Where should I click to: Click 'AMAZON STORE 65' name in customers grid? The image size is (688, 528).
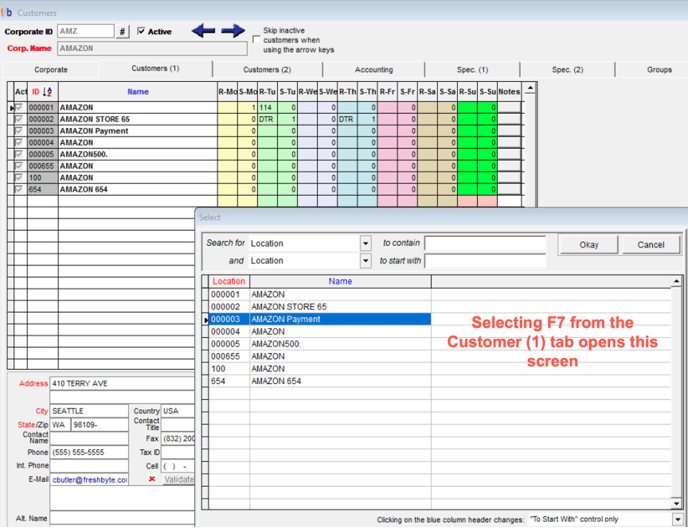tap(95, 119)
